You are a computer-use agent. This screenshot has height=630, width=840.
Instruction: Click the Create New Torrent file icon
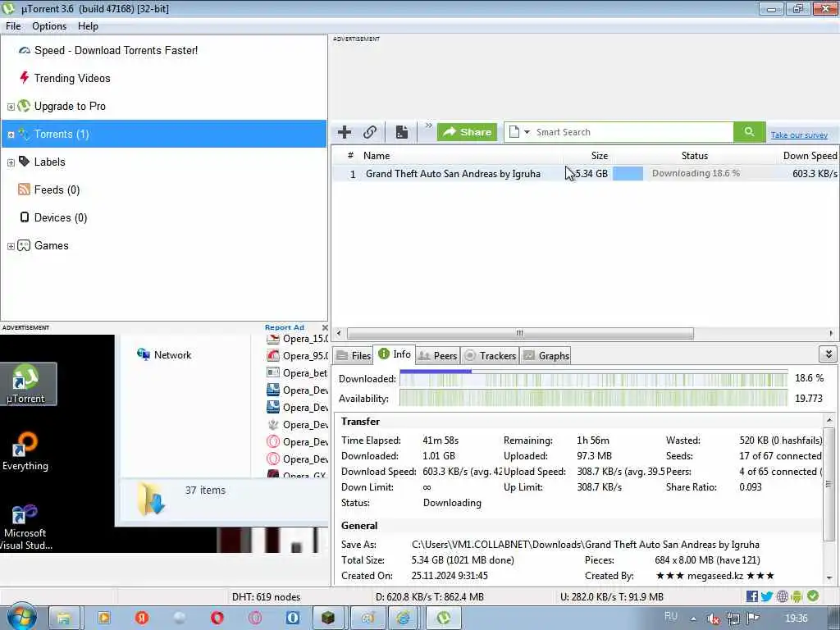click(x=402, y=132)
